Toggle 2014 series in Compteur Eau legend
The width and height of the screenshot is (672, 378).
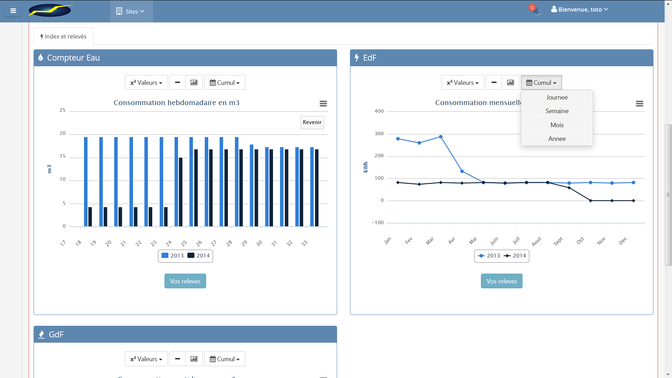coord(198,255)
